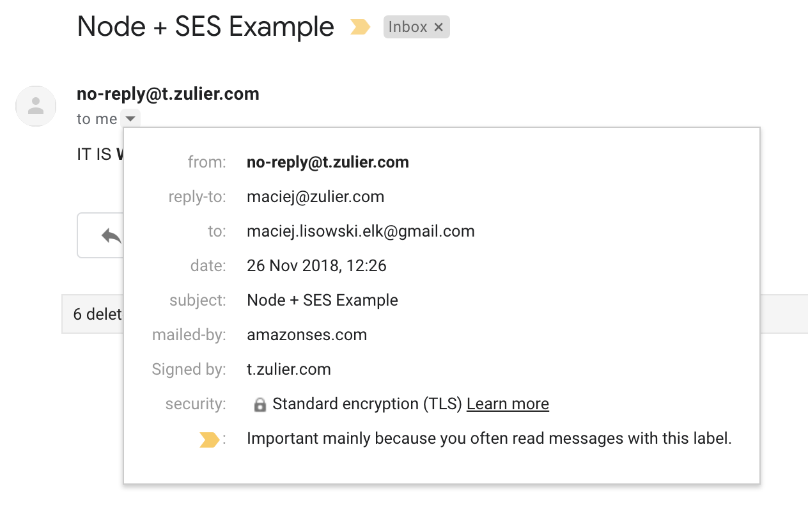Click the Reply arrow icon

(111, 236)
